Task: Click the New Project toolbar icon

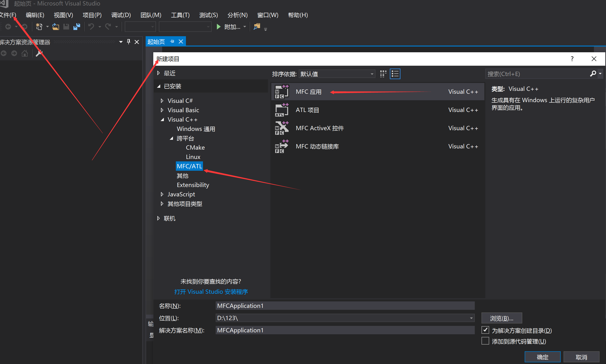Action: [39, 26]
